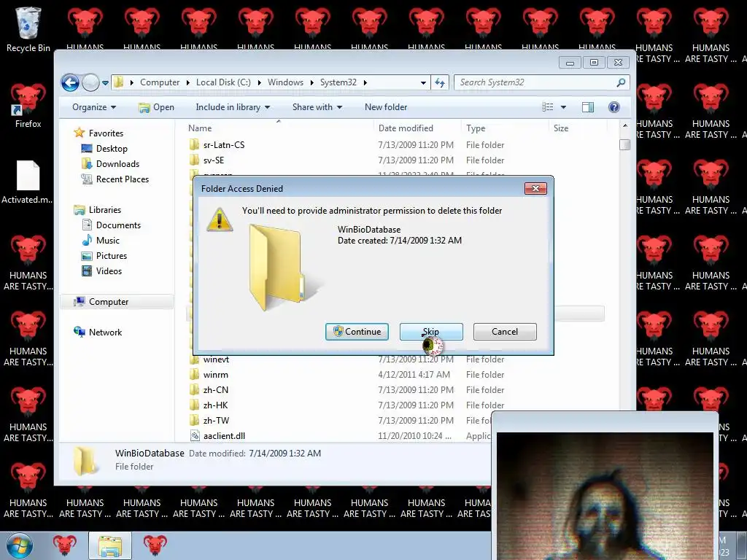This screenshot has width=747, height=560.
Task: Click Open in the Explorer toolbar
Action: coord(156,107)
